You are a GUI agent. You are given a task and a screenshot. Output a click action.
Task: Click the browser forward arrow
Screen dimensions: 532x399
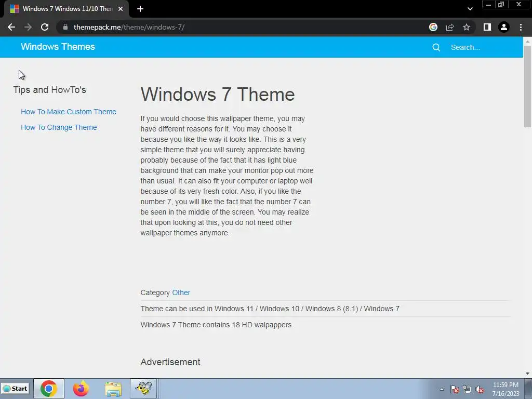click(28, 27)
